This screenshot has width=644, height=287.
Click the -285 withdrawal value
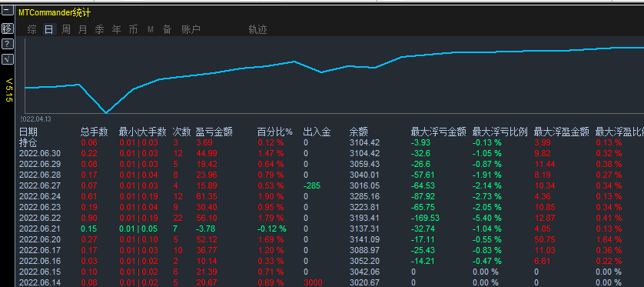[x=312, y=186]
